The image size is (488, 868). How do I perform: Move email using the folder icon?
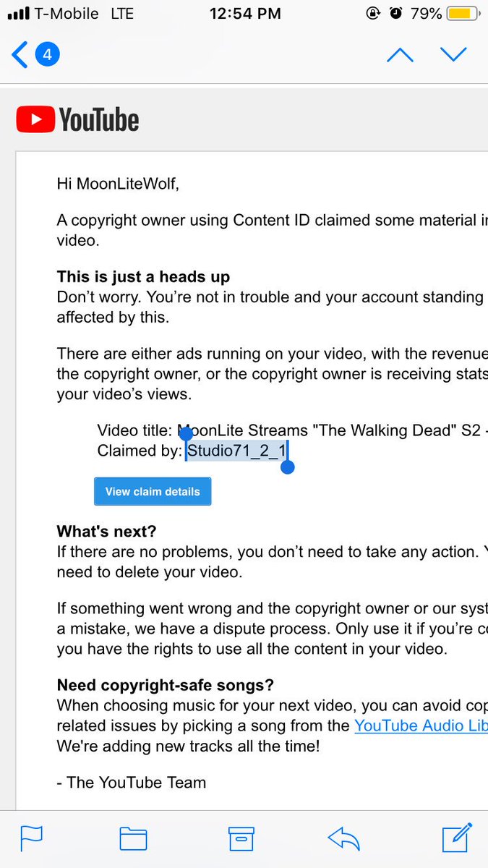point(133,838)
